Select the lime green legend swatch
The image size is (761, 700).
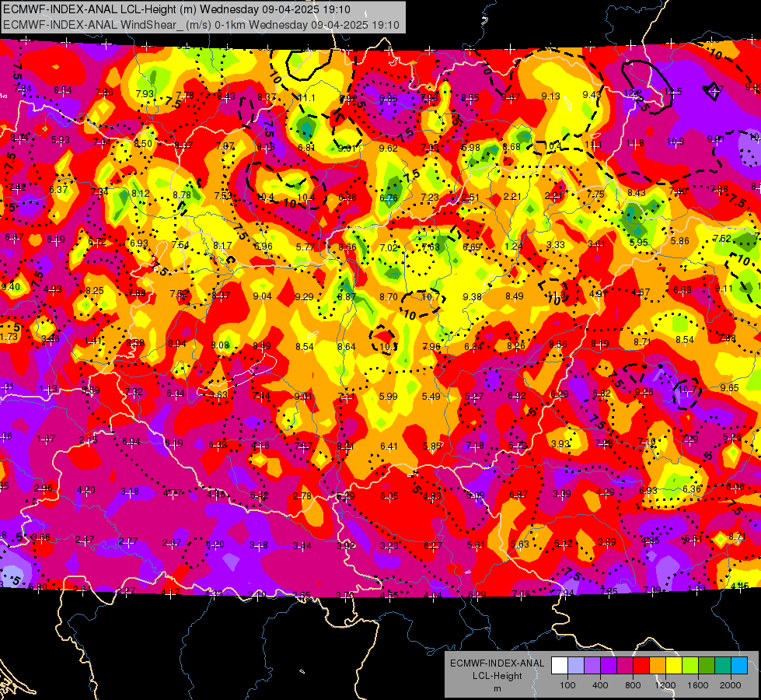(x=690, y=666)
